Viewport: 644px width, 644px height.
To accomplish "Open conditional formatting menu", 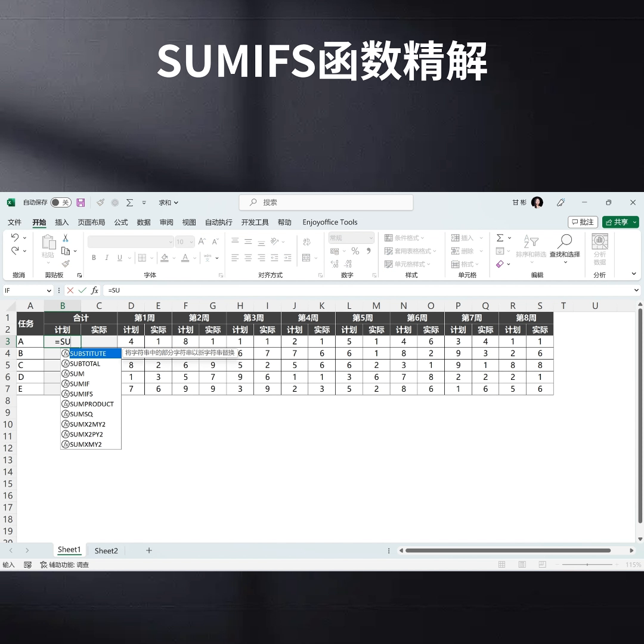I will pos(404,238).
